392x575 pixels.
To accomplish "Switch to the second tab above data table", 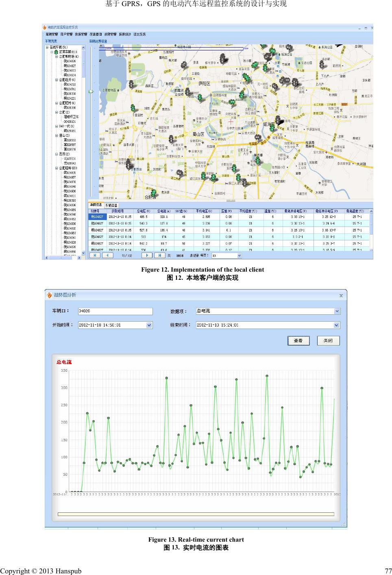I will pos(111,205).
